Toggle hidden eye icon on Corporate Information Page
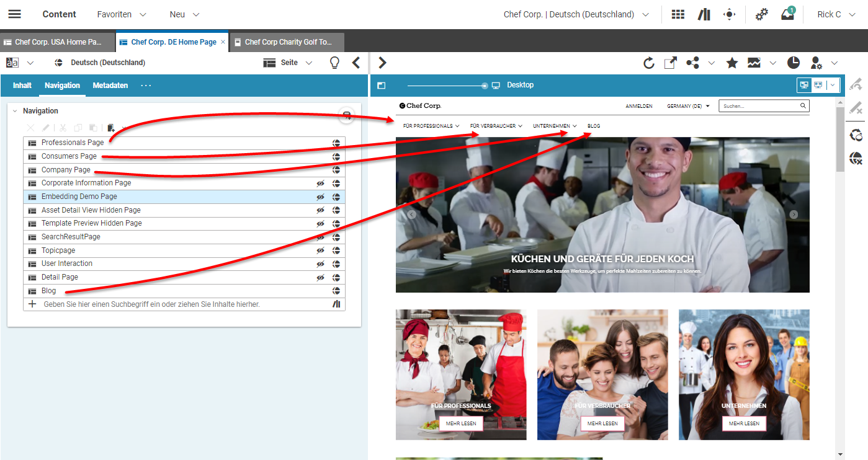 (320, 184)
